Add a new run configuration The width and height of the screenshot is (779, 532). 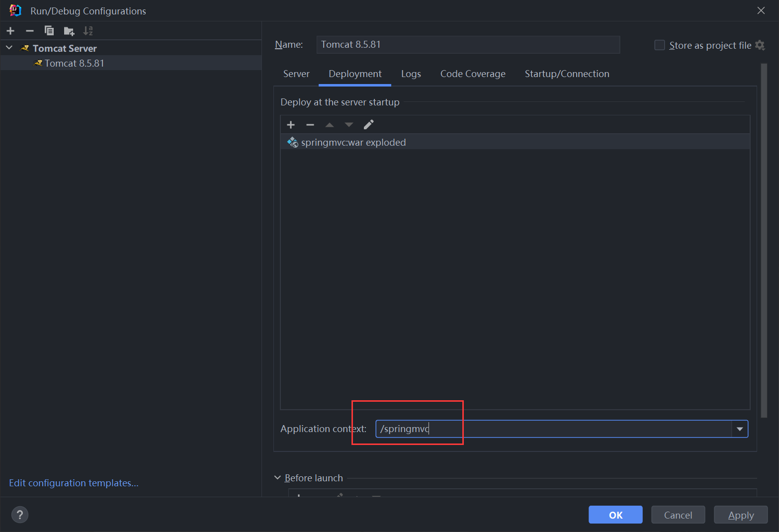(10, 31)
